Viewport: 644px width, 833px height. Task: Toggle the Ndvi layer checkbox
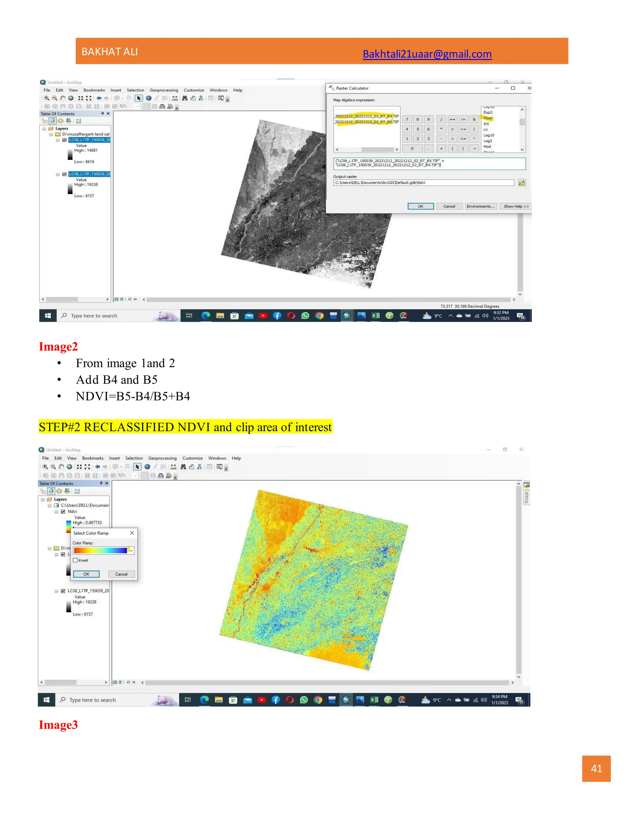click(63, 511)
